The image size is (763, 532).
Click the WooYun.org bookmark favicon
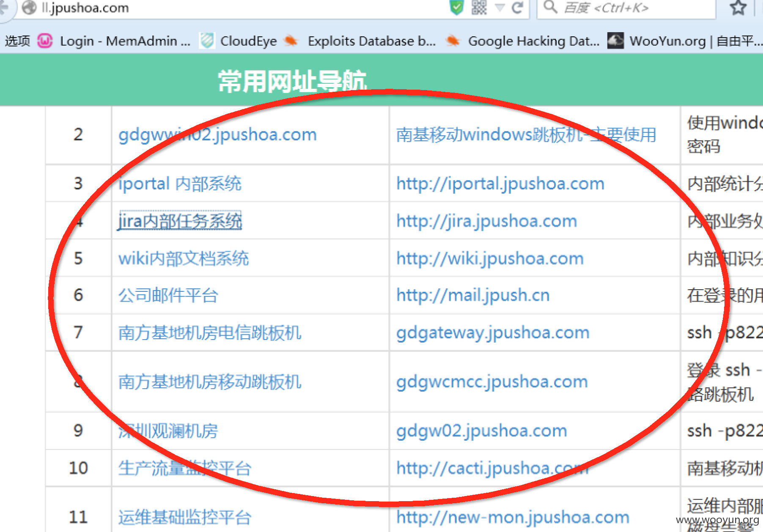(x=615, y=41)
